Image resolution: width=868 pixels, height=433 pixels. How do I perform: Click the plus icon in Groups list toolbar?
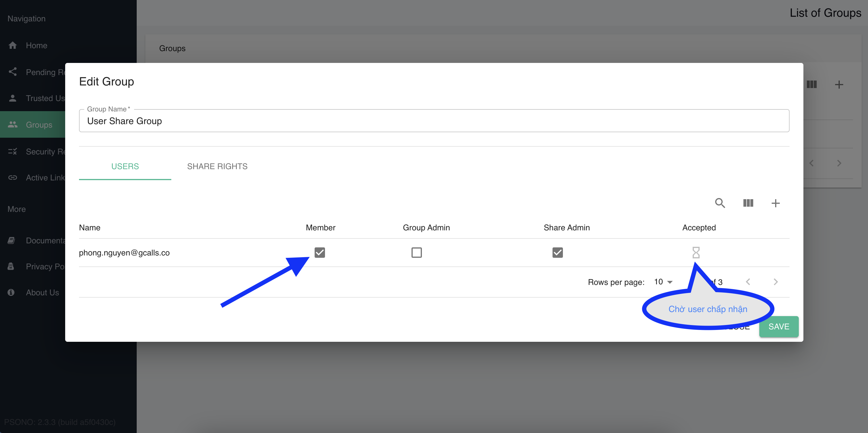(x=839, y=84)
